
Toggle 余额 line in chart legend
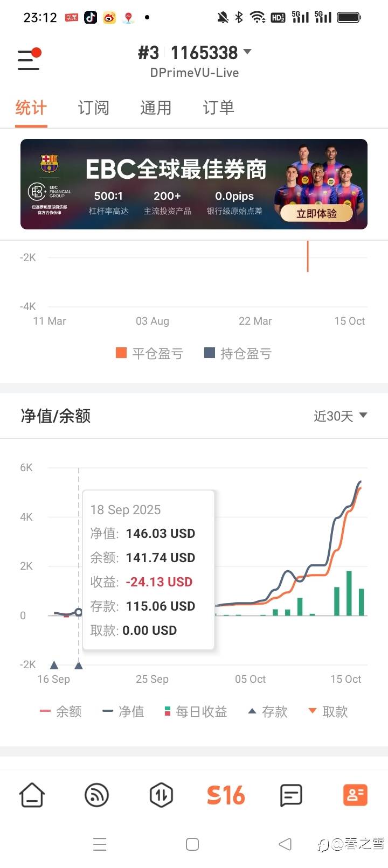(61, 711)
